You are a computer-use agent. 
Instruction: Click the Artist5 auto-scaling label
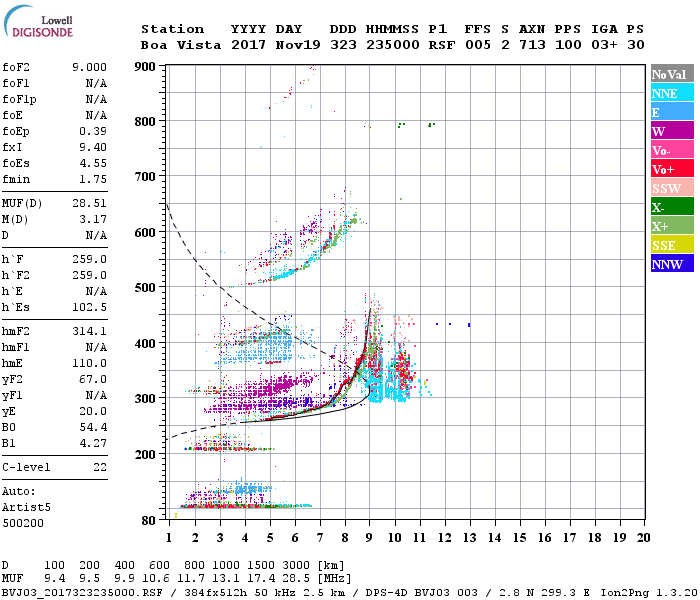point(26,508)
